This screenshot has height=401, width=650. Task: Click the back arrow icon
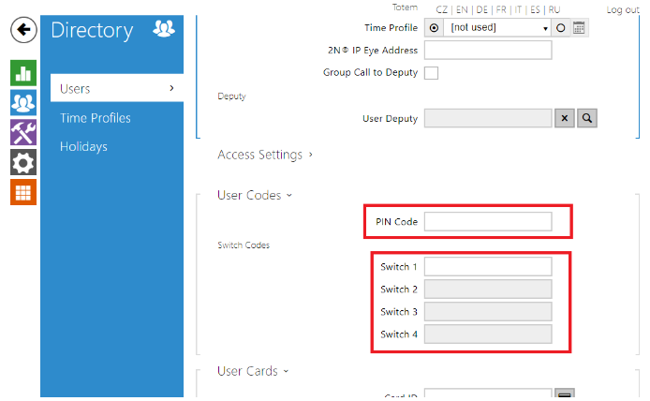point(24,30)
